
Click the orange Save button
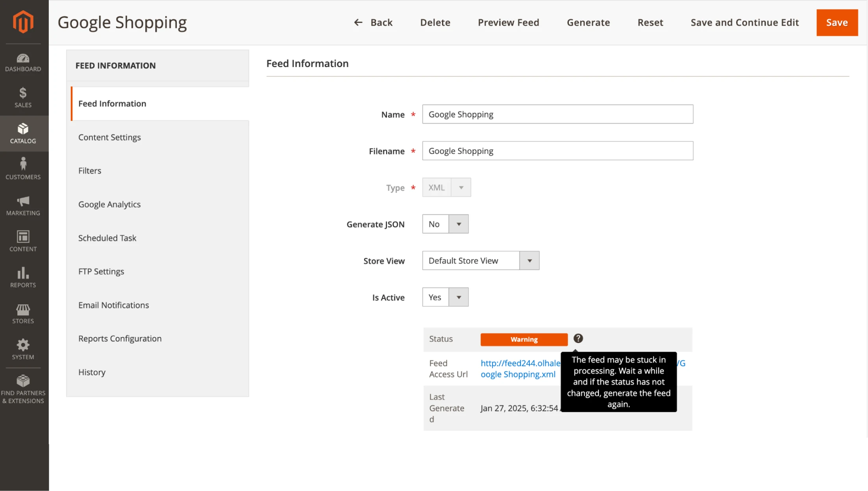pos(837,22)
